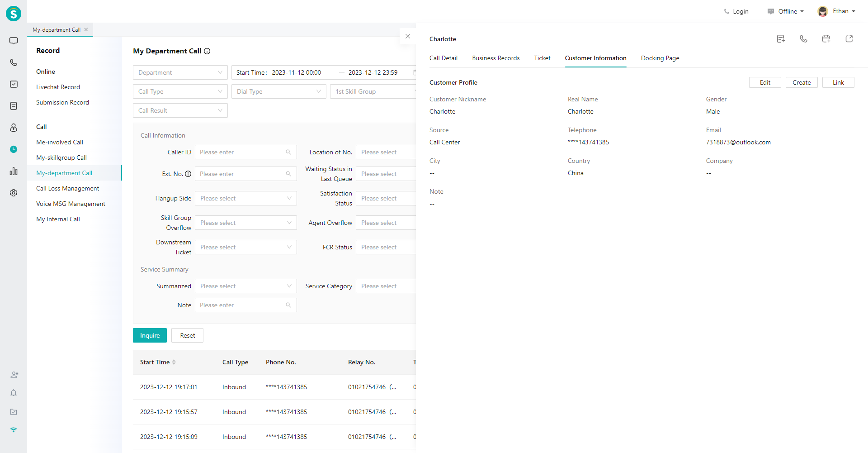The height and width of the screenshot is (453, 868).
Task: Click the info icon beside Ext. No.
Action: point(188,174)
